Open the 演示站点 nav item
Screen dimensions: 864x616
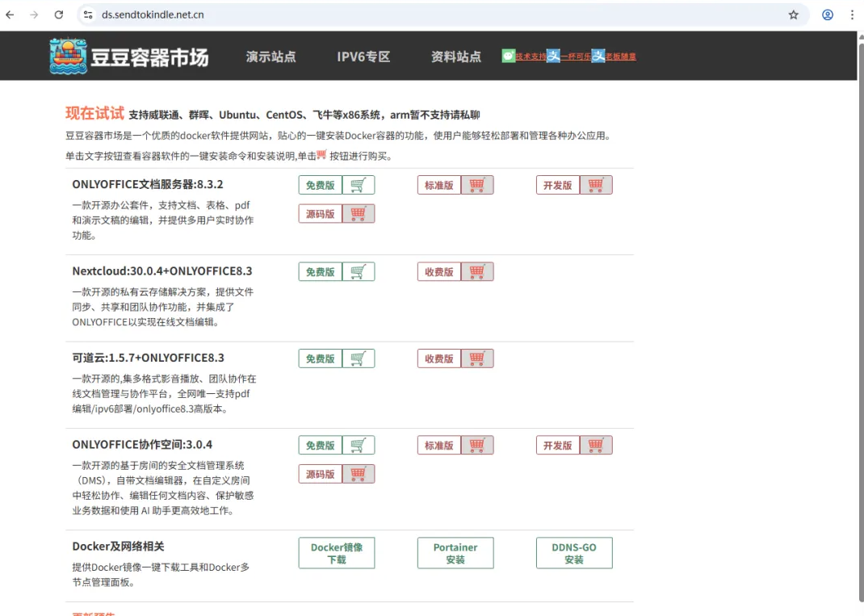pyautogui.click(x=271, y=57)
